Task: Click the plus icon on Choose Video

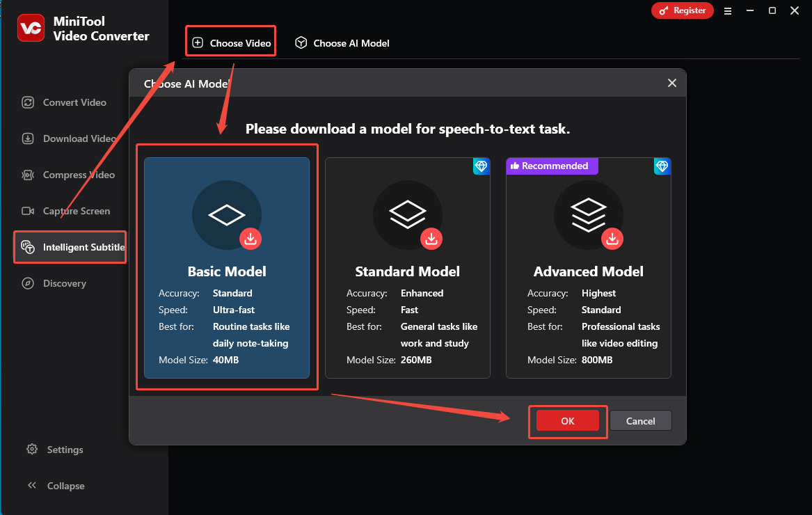Action: pyautogui.click(x=198, y=43)
